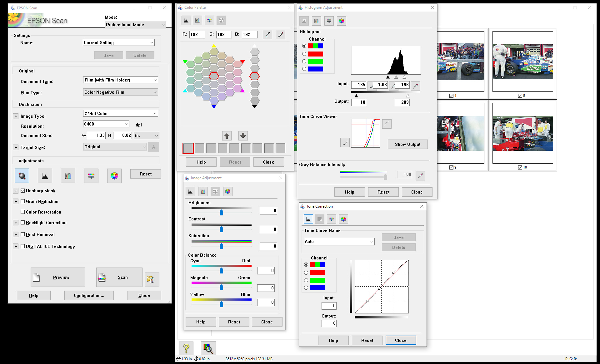
Task: Click the folder File Save Settings icon
Action: (x=152, y=279)
